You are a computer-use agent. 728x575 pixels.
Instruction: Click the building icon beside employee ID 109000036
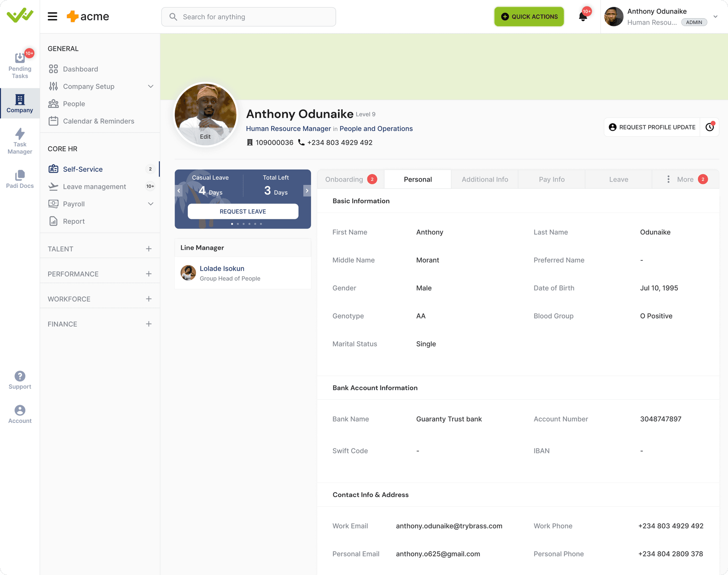[249, 142]
